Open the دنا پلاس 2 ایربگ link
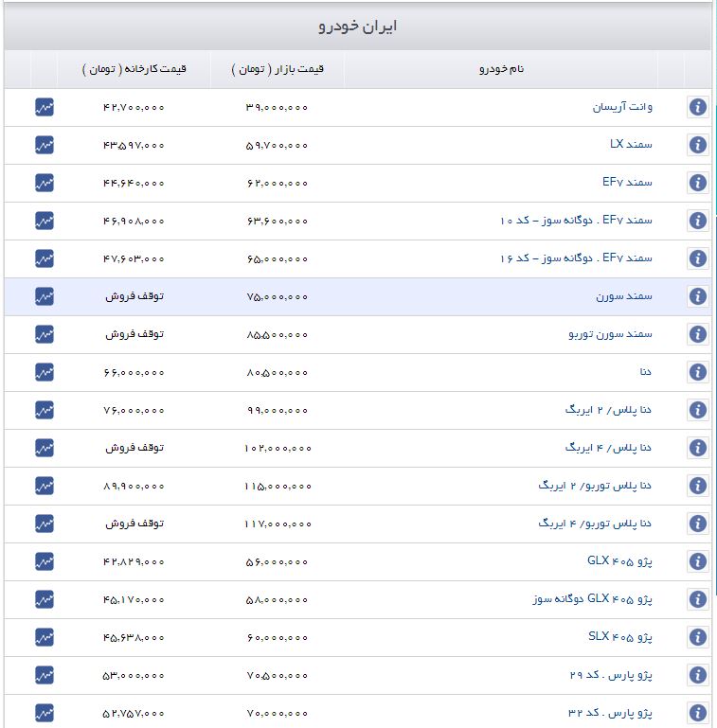 608,410
